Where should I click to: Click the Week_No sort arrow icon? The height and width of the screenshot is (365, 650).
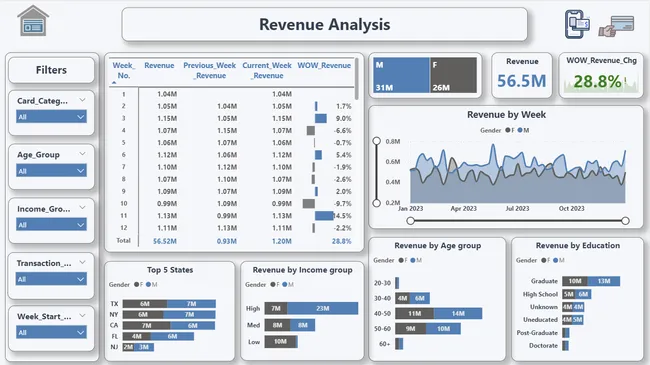[114, 83]
